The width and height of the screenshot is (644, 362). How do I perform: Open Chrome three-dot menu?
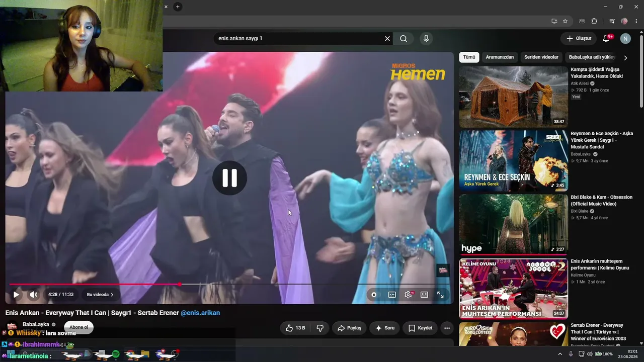point(636,21)
